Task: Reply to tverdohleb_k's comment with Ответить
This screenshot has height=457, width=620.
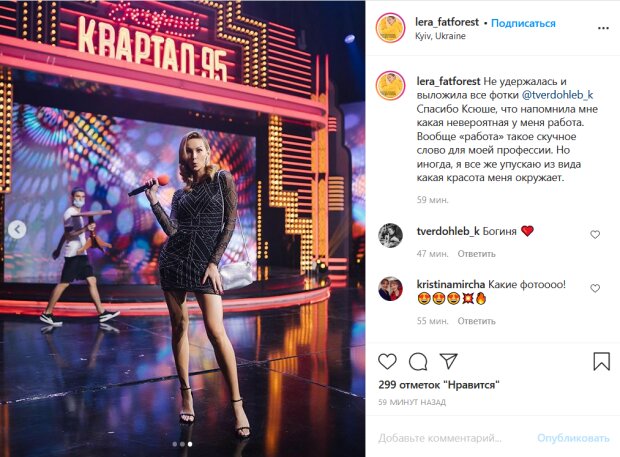Action: tap(476, 254)
